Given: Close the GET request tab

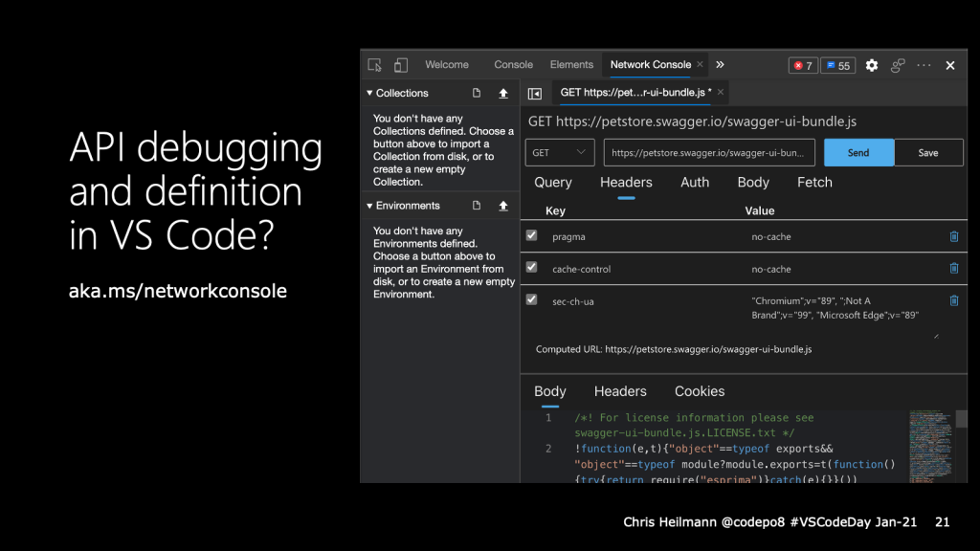Looking at the screenshot, I should (x=721, y=92).
